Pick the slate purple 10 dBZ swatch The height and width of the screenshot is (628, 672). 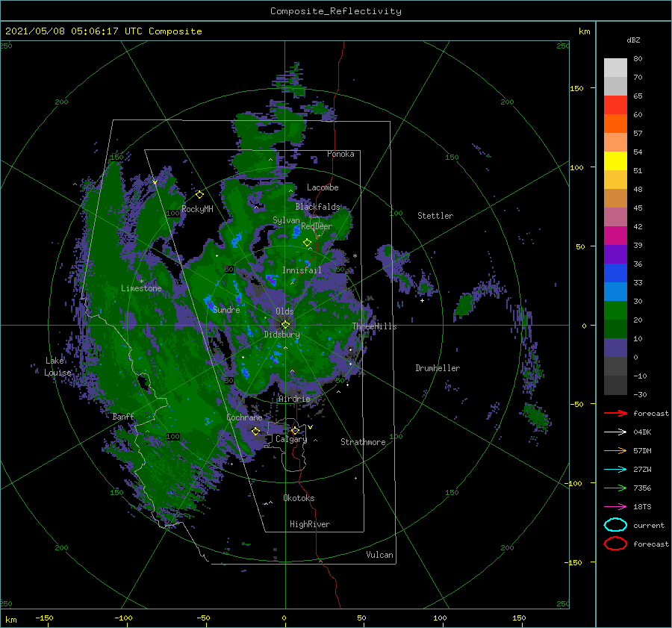tap(615, 348)
